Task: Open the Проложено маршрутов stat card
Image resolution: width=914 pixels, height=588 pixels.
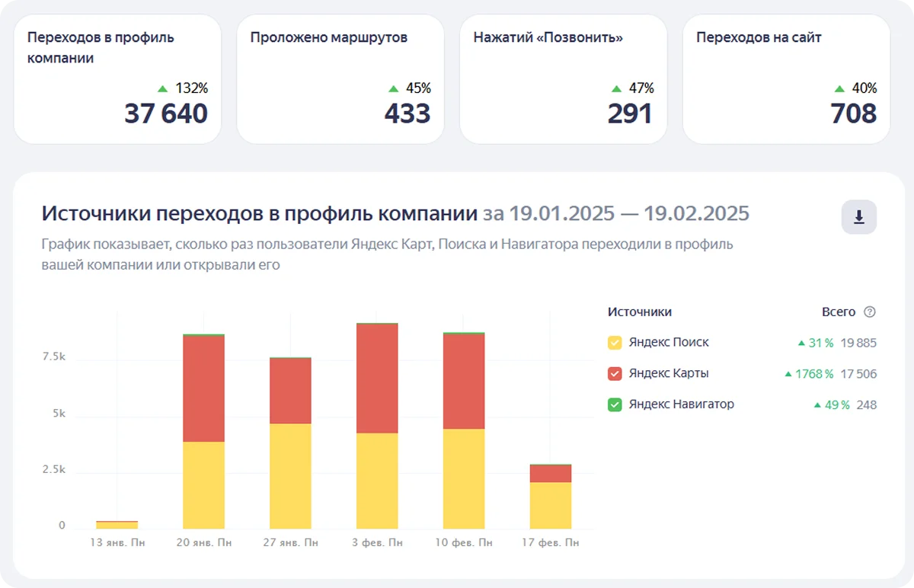Action: [340, 79]
